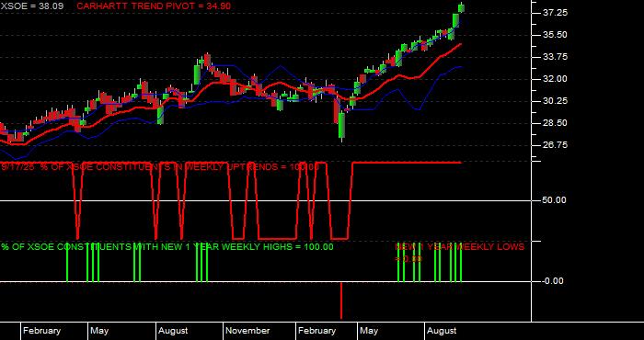Screen dimensions: 644x340
Task: Click the new 1 year weekly highs caption
Action: [x=167, y=247]
